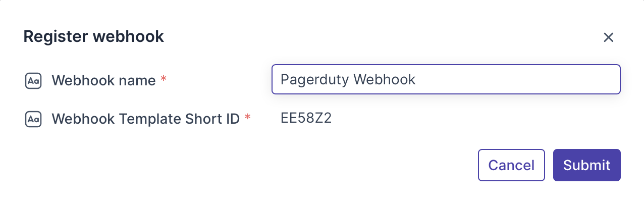Submit the webhook registration
Screen dimensions: 644x204
[x=586, y=165]
